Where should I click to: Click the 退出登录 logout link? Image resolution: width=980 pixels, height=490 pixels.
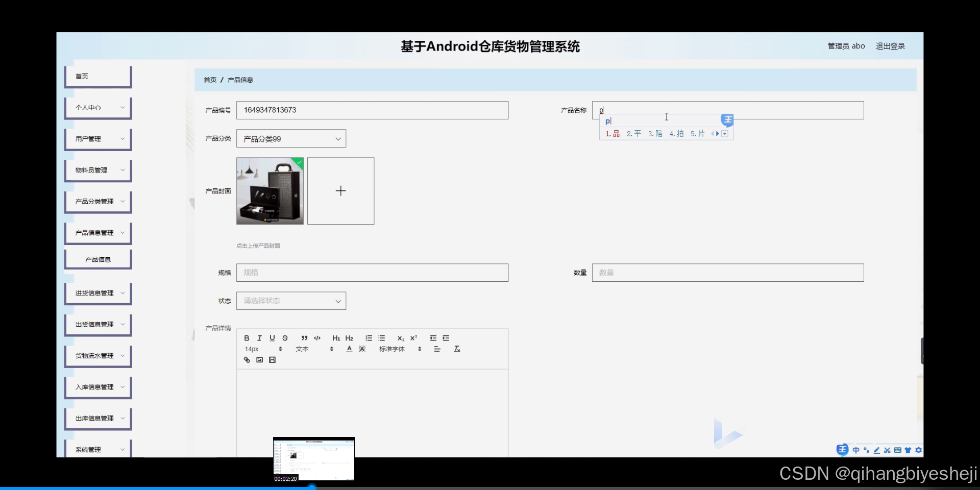coord(890,45)
